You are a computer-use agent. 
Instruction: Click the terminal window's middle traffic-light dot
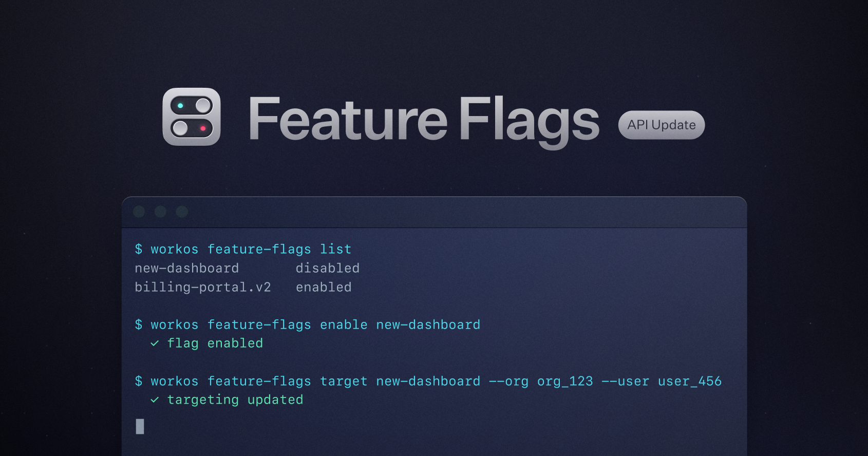click(x=161, y=212)
